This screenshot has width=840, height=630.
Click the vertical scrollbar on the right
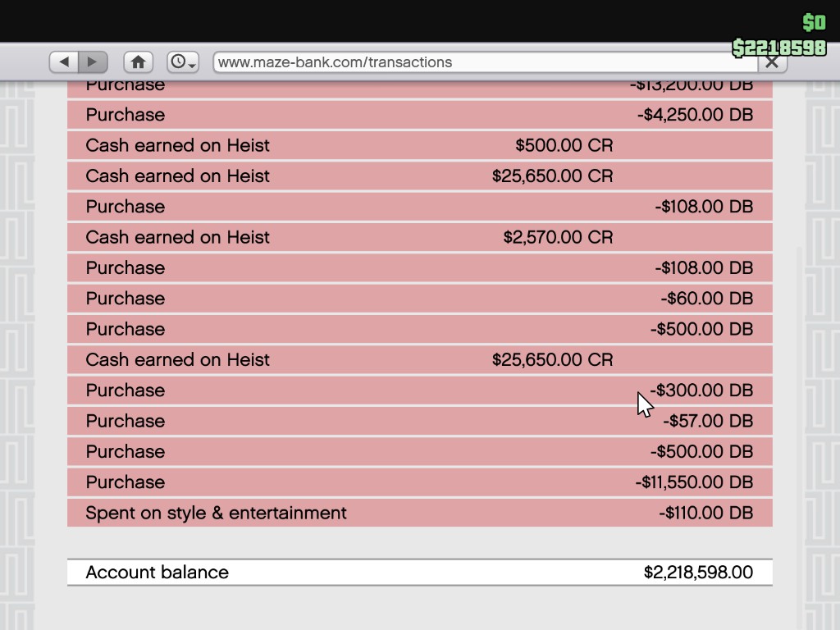[x=798, y=328]
